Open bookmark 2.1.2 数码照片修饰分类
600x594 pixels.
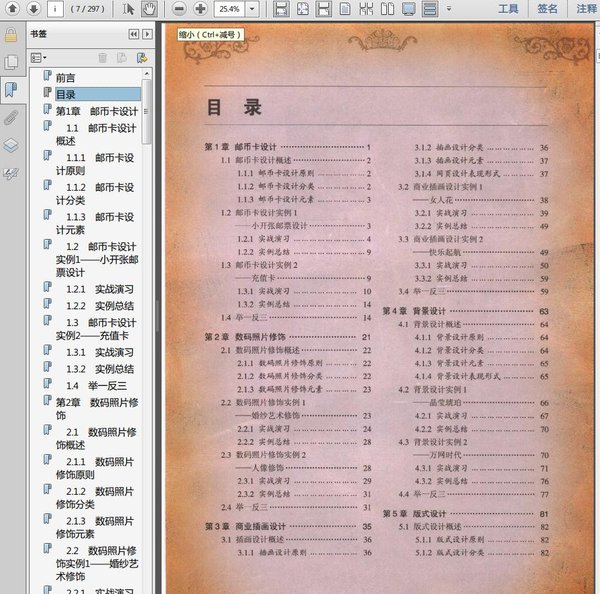pos(95,498)
